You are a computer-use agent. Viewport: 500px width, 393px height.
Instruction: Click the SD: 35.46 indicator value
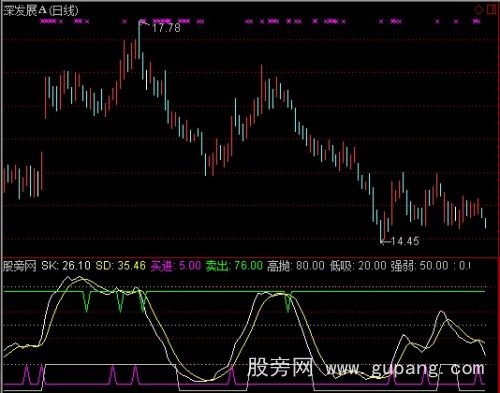pos(121,266)
